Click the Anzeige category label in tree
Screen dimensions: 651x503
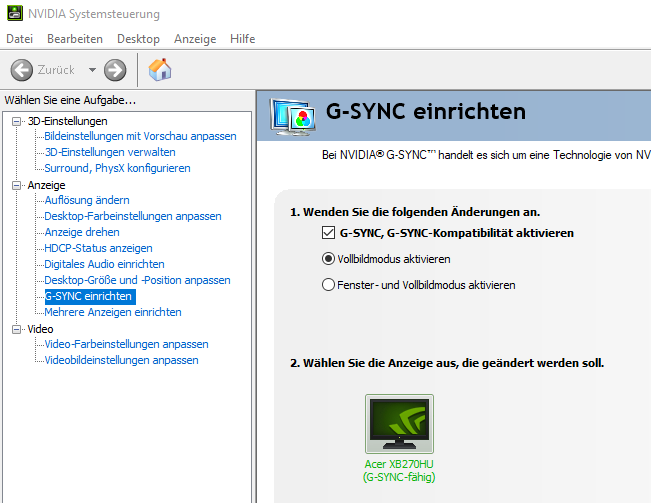coord(46,185)
